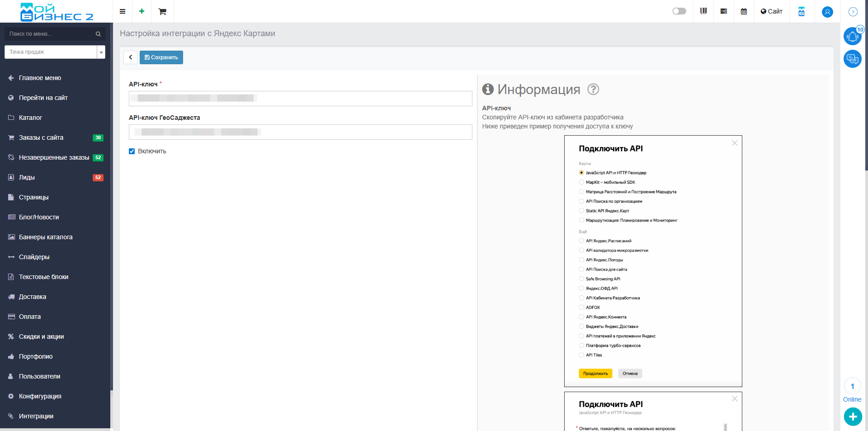Open the calendar from top toolbar
The width and height of the screenshot is (868, 431).
tap(744, 11)
